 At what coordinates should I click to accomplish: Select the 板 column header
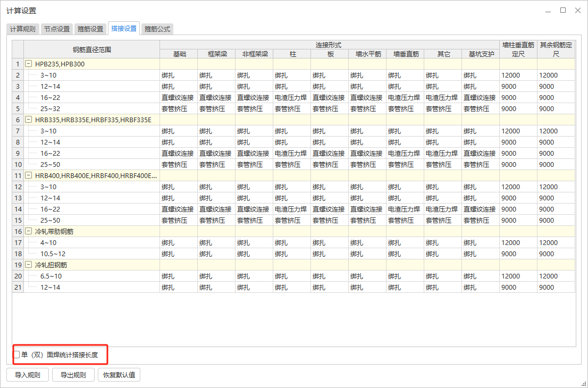coord(330,54)
